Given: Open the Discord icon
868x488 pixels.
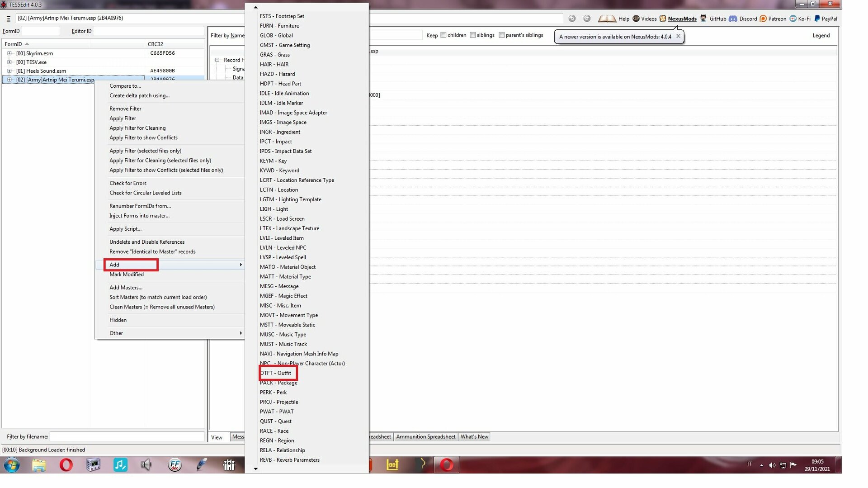Looking at the screenshot, I should (733, 19).
